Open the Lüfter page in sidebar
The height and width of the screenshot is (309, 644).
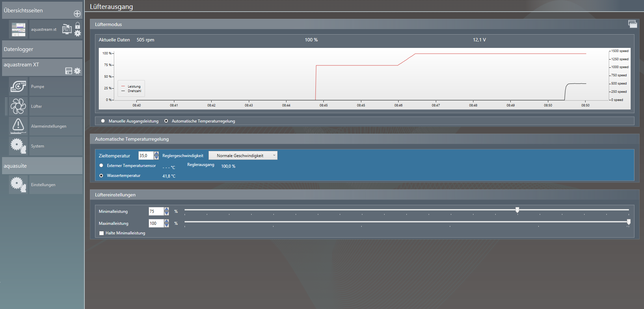tap(36, 106)
